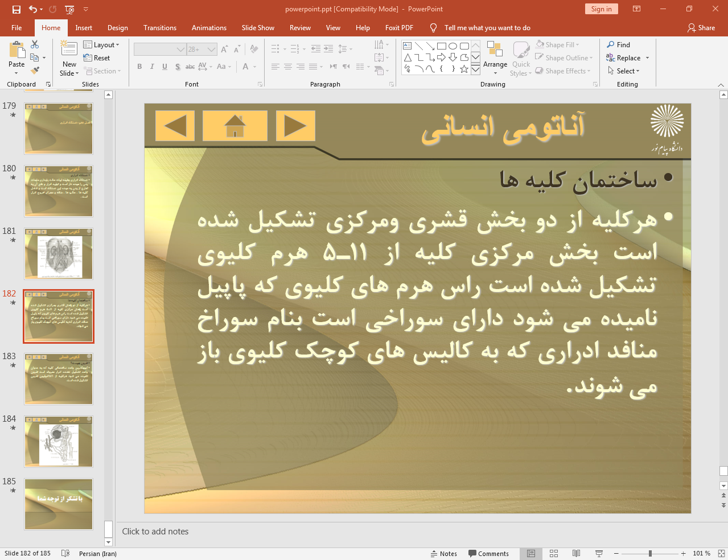Click the Format Painter brush icon
This screenshot has width=728, height=560.
click(x=35, y=71)
